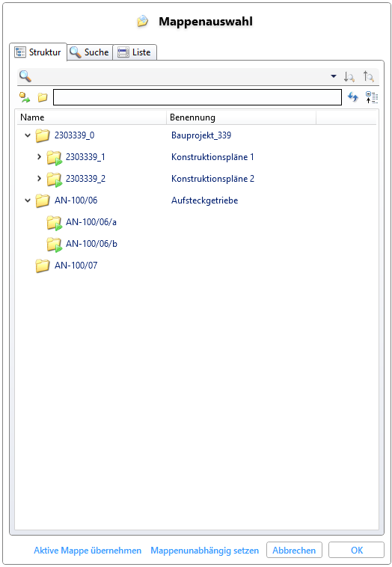392x567 pixels.
Task: Click the folder icon of 2303339_1
Action: click(x=55, y=158)
